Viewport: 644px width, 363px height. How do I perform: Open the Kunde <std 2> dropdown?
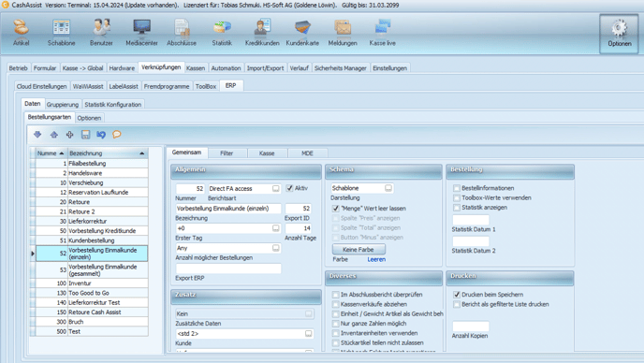[309, 333]
